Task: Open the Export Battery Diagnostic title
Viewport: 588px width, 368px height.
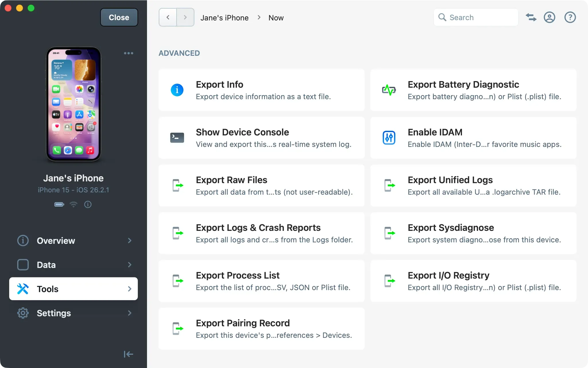Action: point(463,84)
